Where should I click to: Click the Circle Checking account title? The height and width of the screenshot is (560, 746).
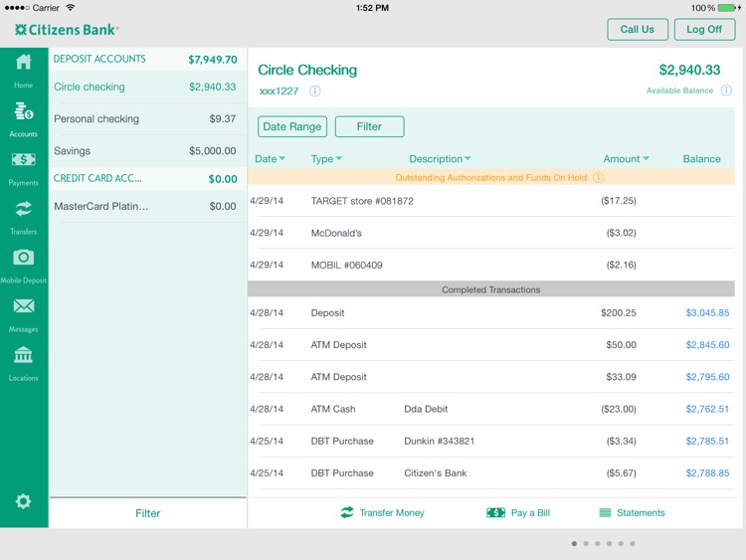coord(307,70)
